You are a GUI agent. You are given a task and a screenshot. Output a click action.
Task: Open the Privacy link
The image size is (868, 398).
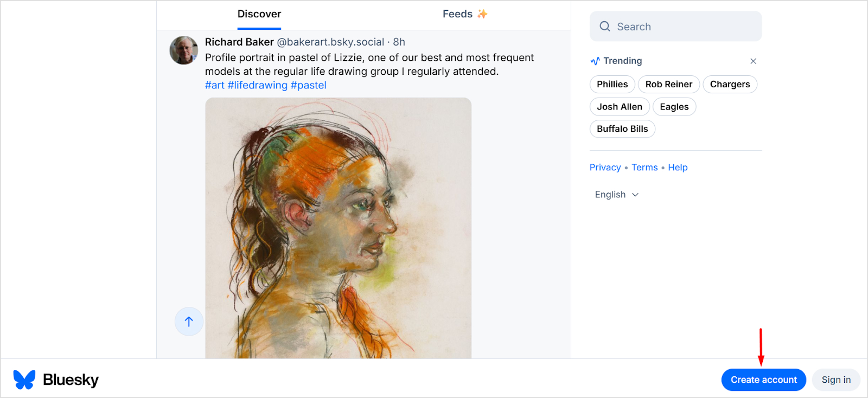pyautogui.click(x=605, y=168)
